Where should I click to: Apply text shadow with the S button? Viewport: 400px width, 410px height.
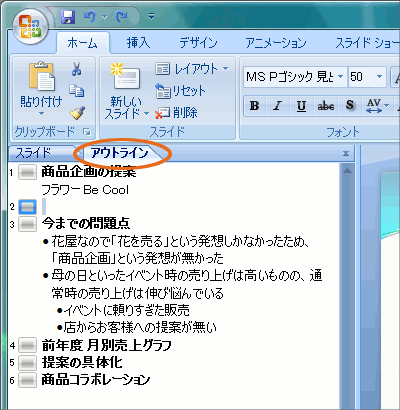(349, 106)
